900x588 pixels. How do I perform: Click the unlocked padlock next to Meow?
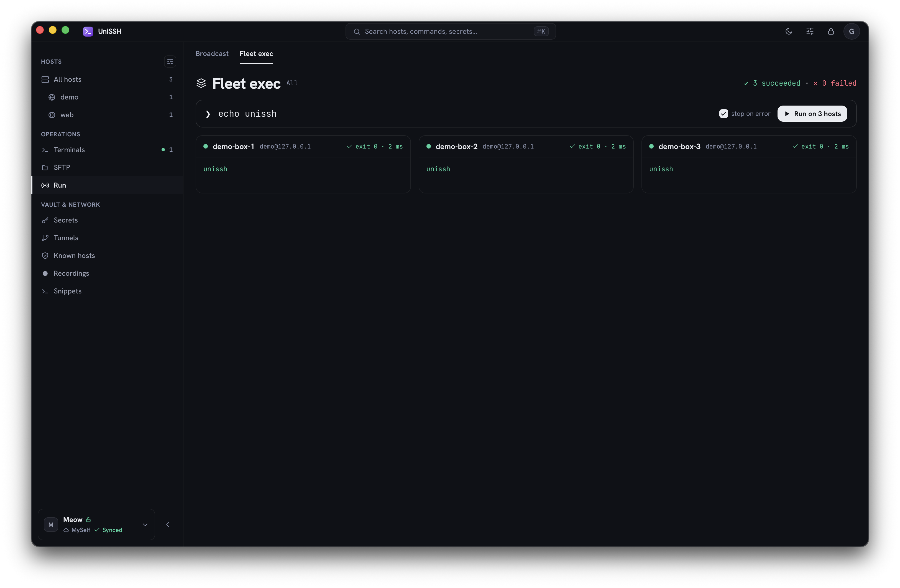point(88,520)
